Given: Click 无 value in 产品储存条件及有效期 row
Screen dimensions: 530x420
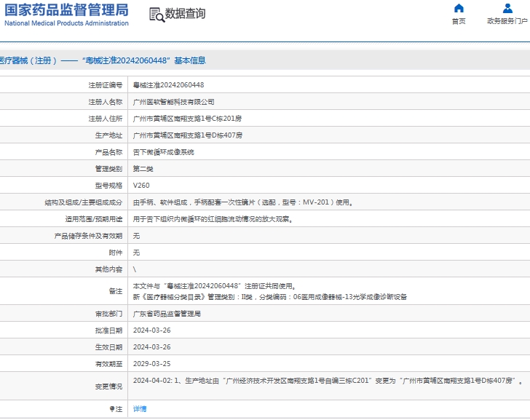Looking at the screenshot, I should (x=136, y=236).
